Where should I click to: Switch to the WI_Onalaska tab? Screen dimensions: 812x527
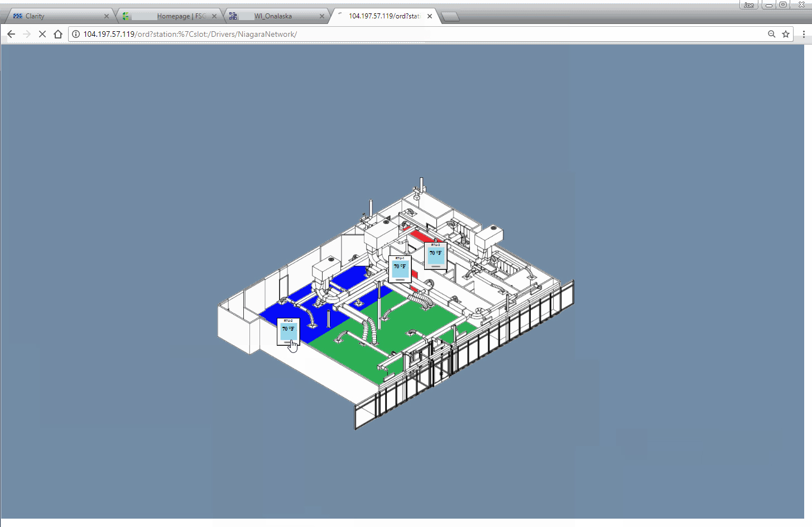click(273, 16)
